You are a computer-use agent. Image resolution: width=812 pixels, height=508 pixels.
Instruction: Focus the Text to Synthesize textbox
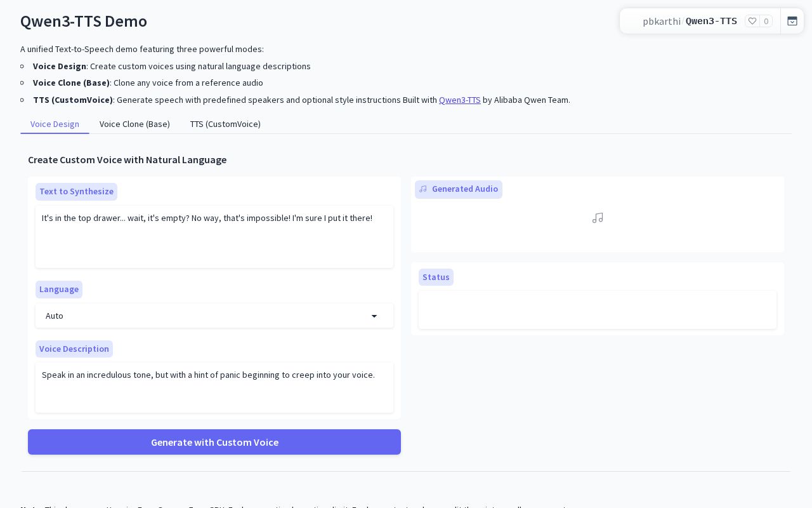click(x=214, y=237)
